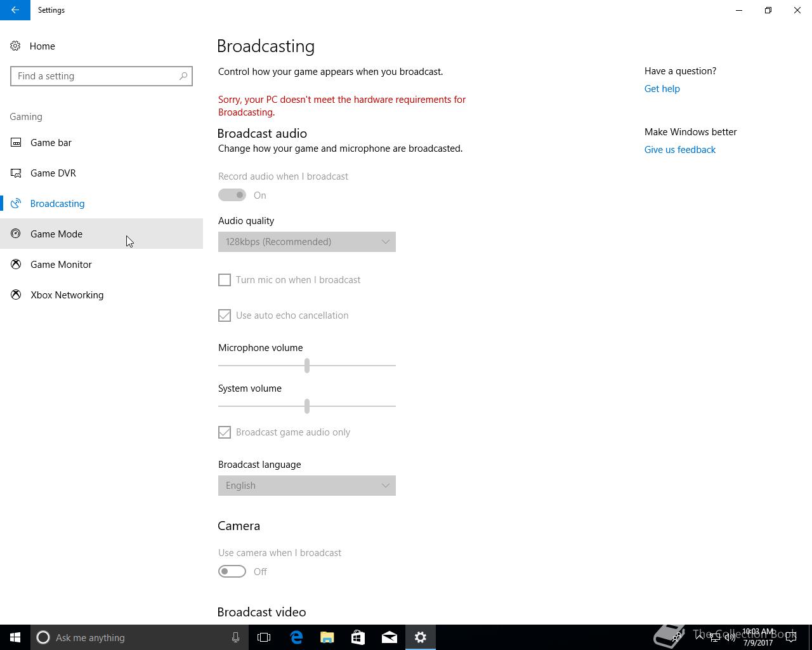Restore down the Settings window

pos(768,10)
